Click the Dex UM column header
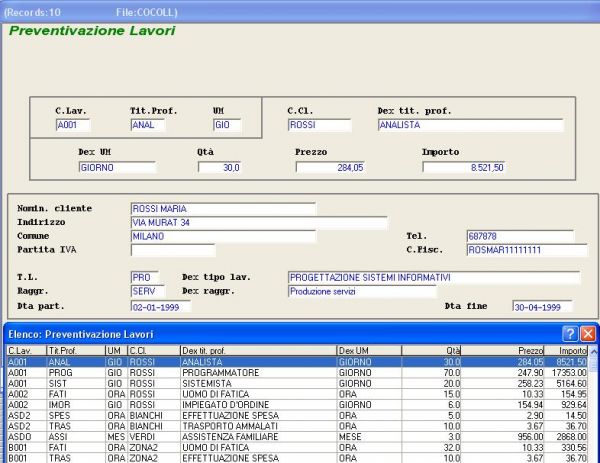600x463 pixels. click(369, 351)
